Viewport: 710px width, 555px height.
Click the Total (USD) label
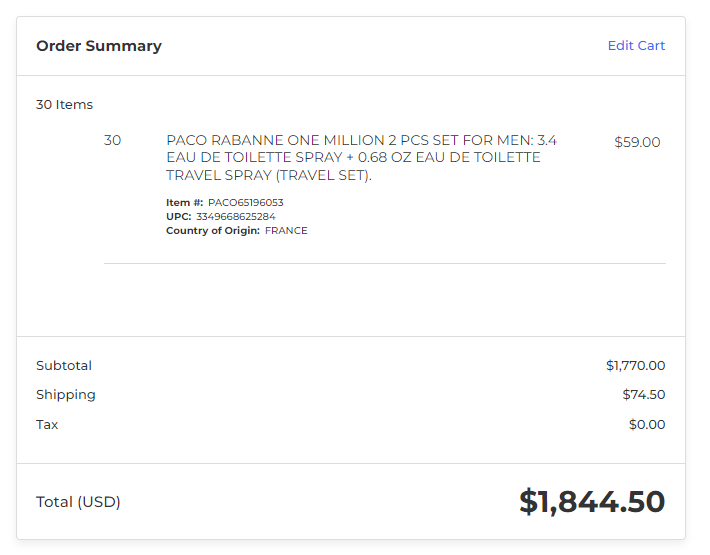(x=78, y=502)
